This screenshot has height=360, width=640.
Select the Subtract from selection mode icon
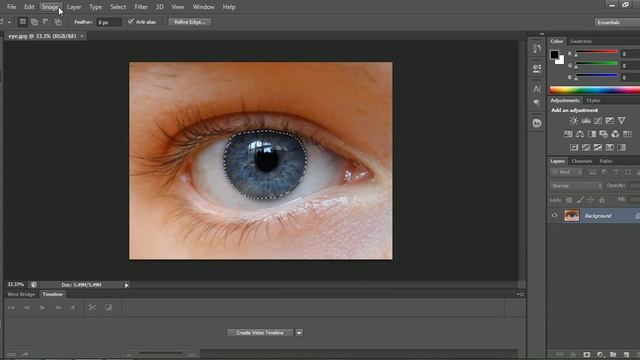coord(46,22)
